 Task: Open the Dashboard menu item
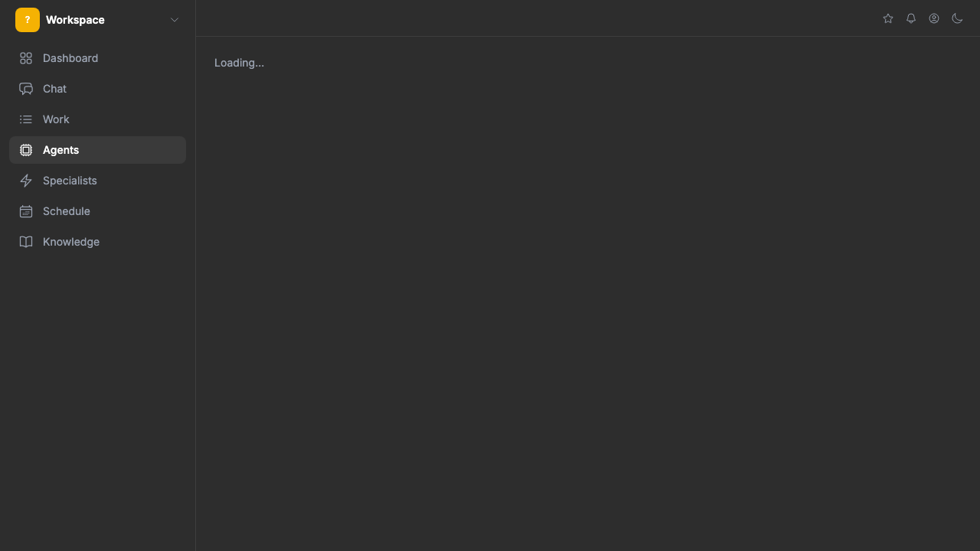[97, 58]
